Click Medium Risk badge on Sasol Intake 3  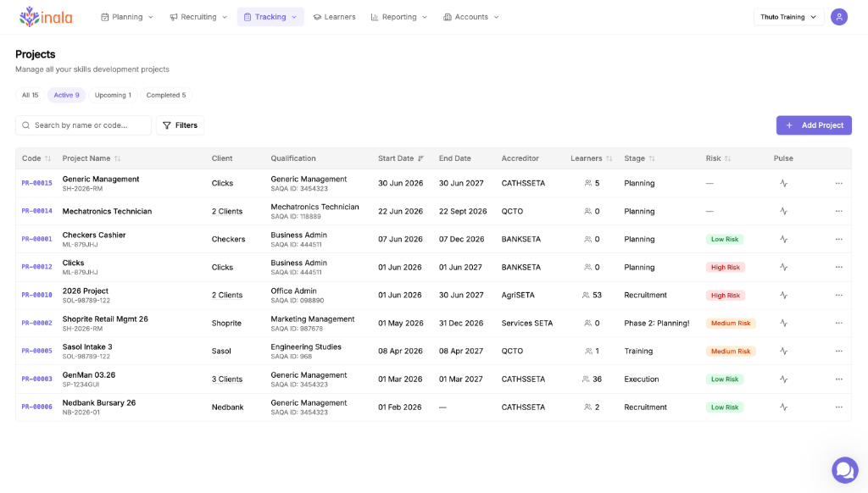(731, 351)
